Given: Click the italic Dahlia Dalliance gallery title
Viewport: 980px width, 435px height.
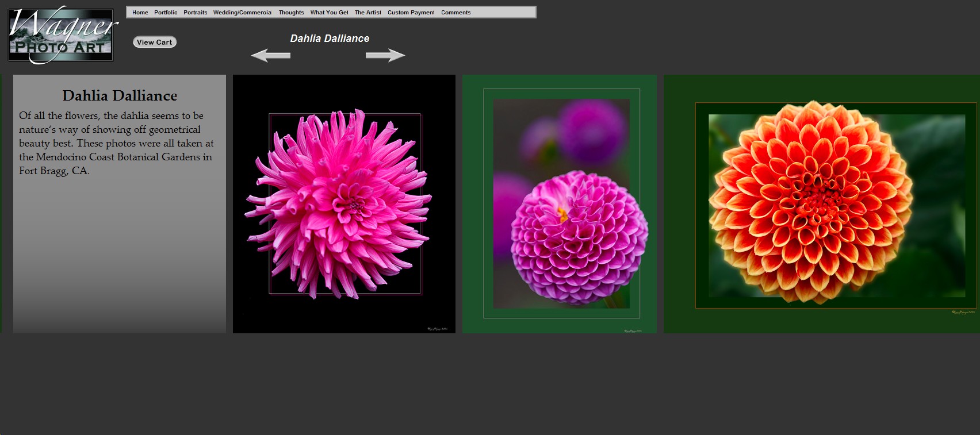Looking at the screenshot, I should (330, 39).
